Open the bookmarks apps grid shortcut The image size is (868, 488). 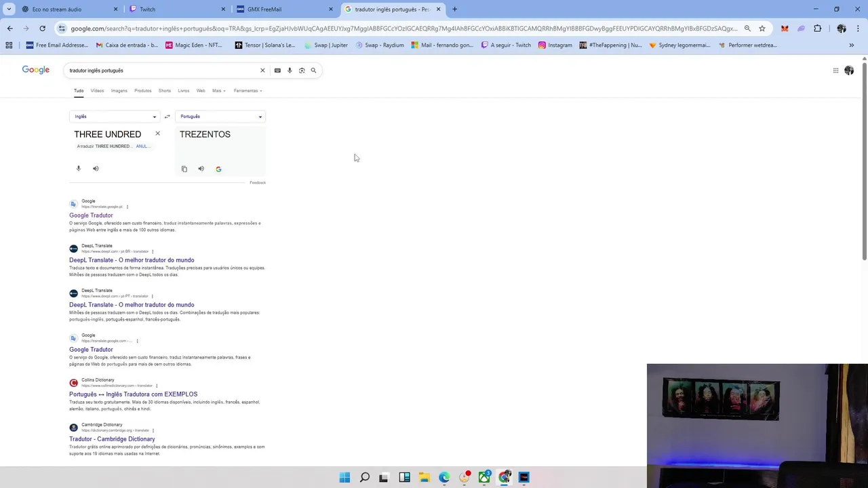tap(9, 45)
